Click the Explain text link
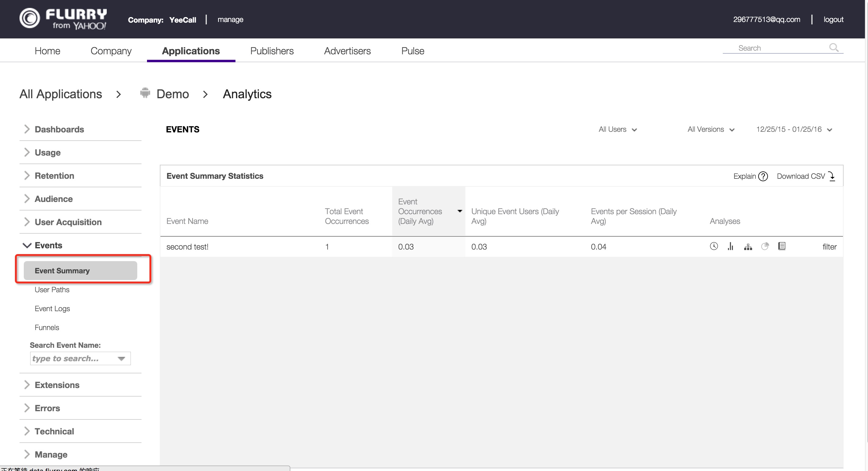868x471 pixels. coord(745,176)
